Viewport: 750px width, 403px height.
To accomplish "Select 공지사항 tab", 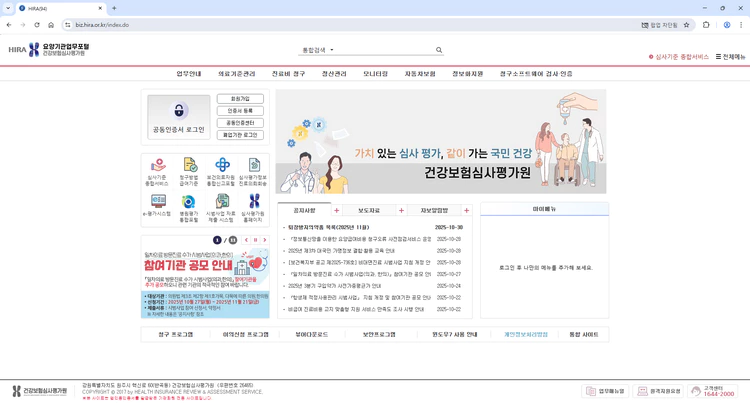I will 304,210.
